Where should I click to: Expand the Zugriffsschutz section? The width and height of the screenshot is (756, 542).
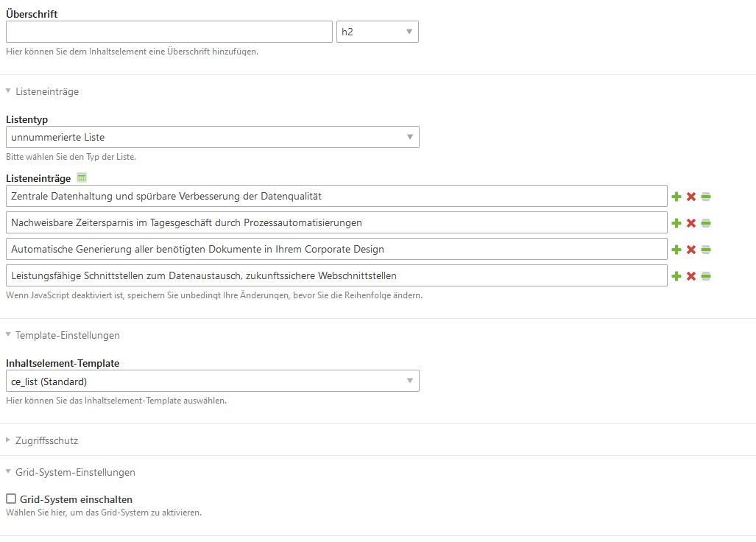(46, 440)
